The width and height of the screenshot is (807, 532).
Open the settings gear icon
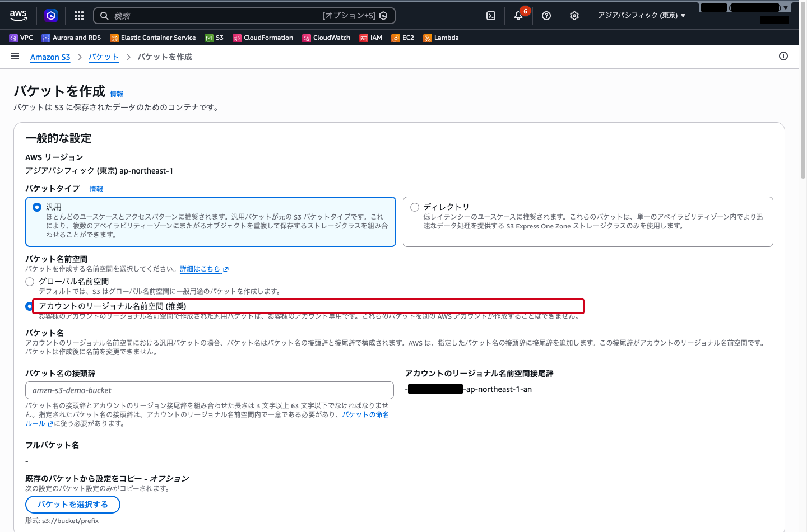coord(574,16)
